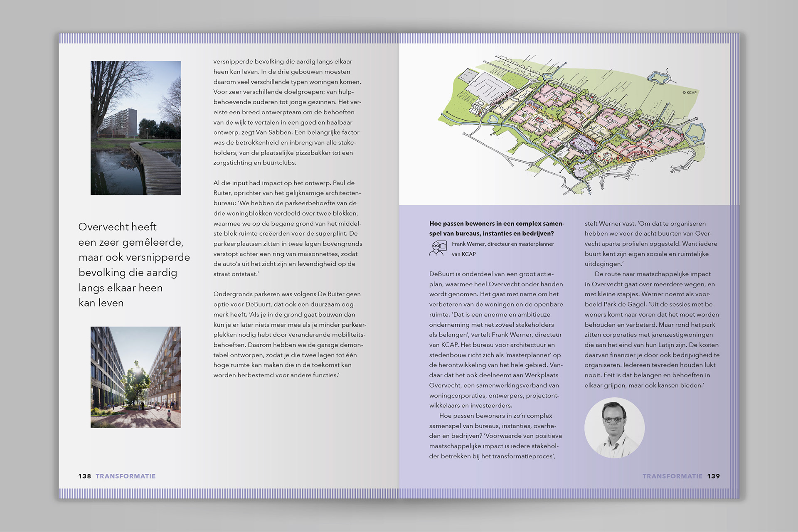The height and width of the screenshot is (532, 798).
Task: Click the line 'worden herbestemd voor andere functies.’'
Action: point(276,375)
